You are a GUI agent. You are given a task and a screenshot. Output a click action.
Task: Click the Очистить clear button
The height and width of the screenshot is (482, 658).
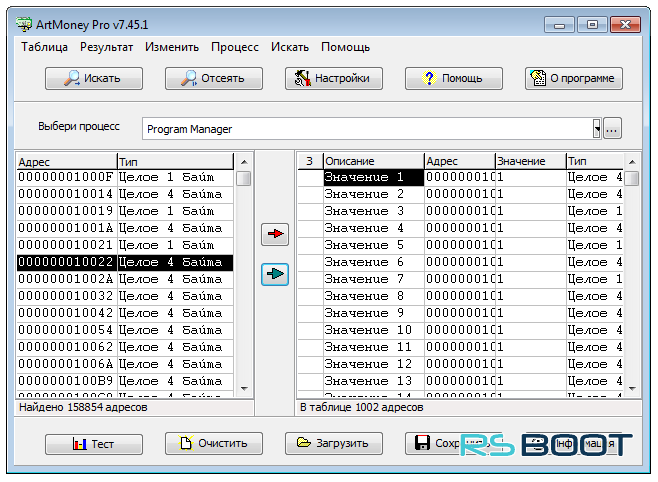pos(214,444)
